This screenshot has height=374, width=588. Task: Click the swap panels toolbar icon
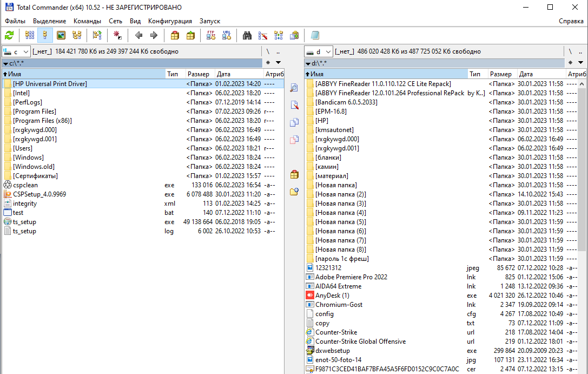(97, 35)
